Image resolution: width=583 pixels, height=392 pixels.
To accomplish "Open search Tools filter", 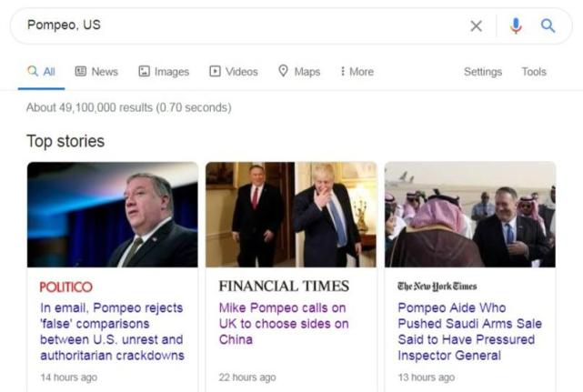I will (x=534, y=72).
